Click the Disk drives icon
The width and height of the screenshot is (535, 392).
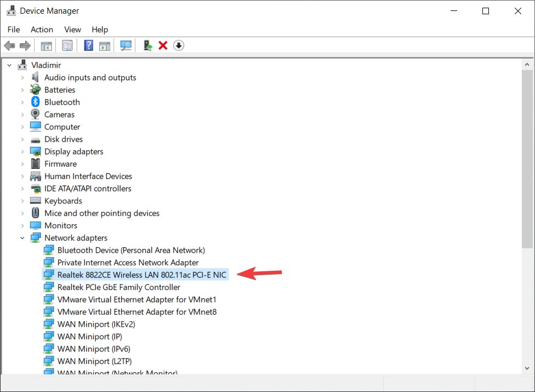tap(36, 140)
